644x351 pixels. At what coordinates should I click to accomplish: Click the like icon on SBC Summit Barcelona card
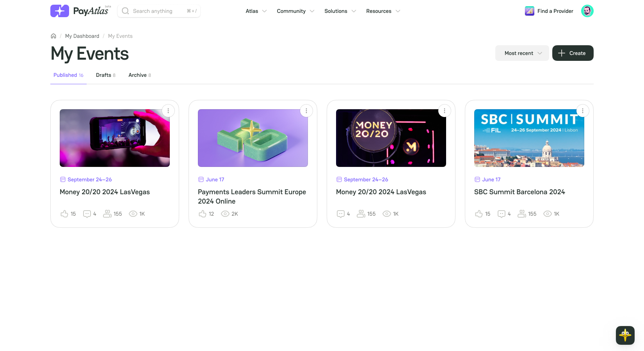(479, 214)
